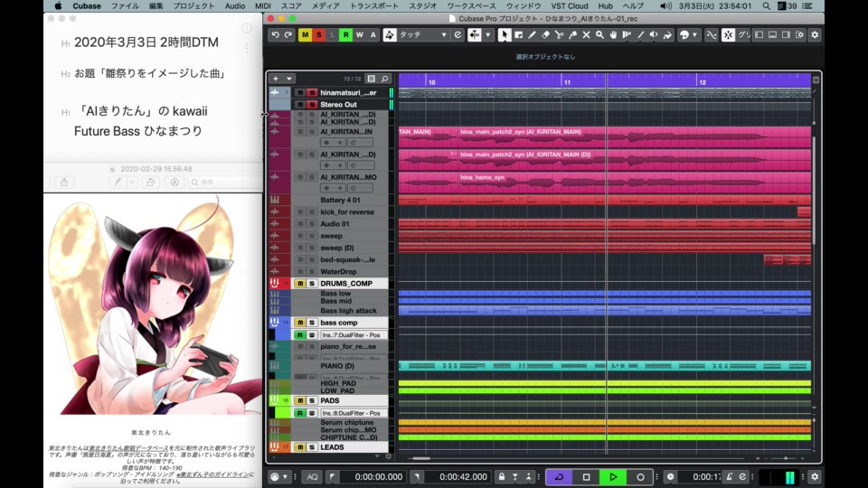The width and height of the screenshot is (868, 488).
Task: Open the transport bar setup gear
Action: [815, 476]
